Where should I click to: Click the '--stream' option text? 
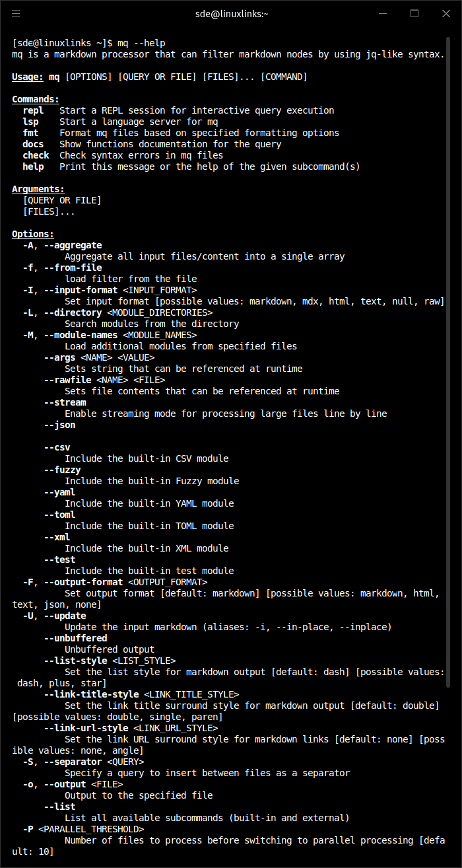65,402
